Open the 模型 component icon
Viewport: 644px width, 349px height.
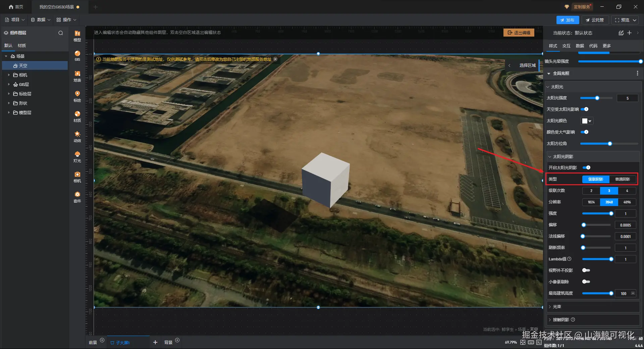coord(77,36)
